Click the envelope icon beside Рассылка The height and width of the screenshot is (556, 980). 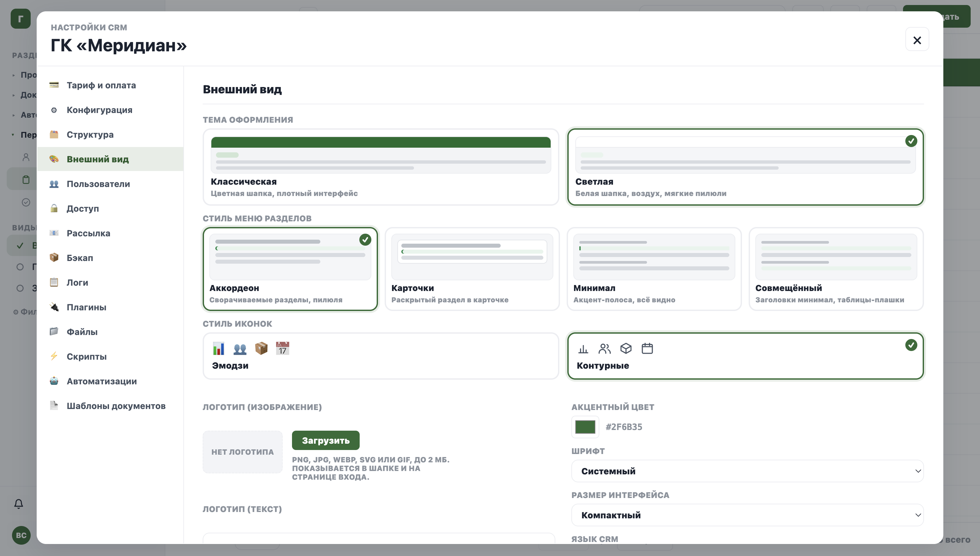[54, 233]
